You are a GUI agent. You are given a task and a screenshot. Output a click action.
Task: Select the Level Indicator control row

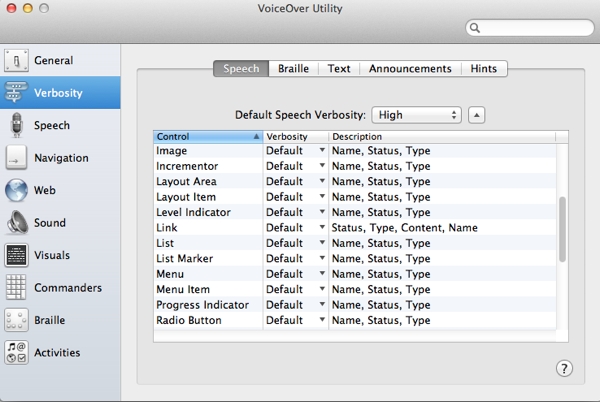(x=355, y=212)
